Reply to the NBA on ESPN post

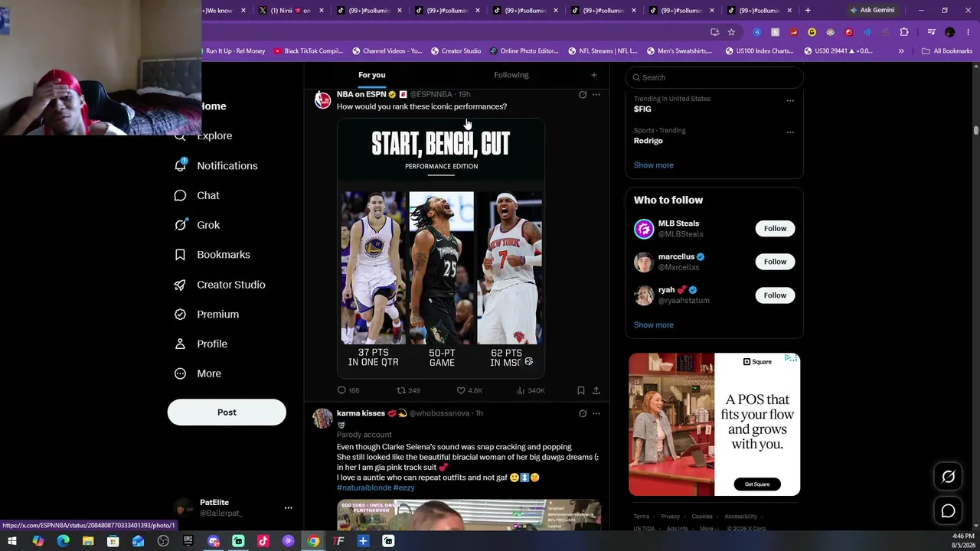348,390
